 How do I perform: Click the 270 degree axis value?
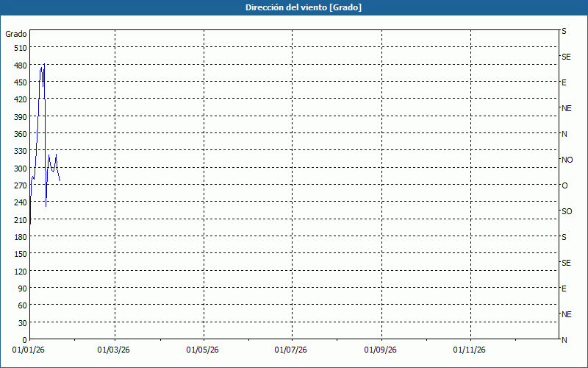click(20, 185)
